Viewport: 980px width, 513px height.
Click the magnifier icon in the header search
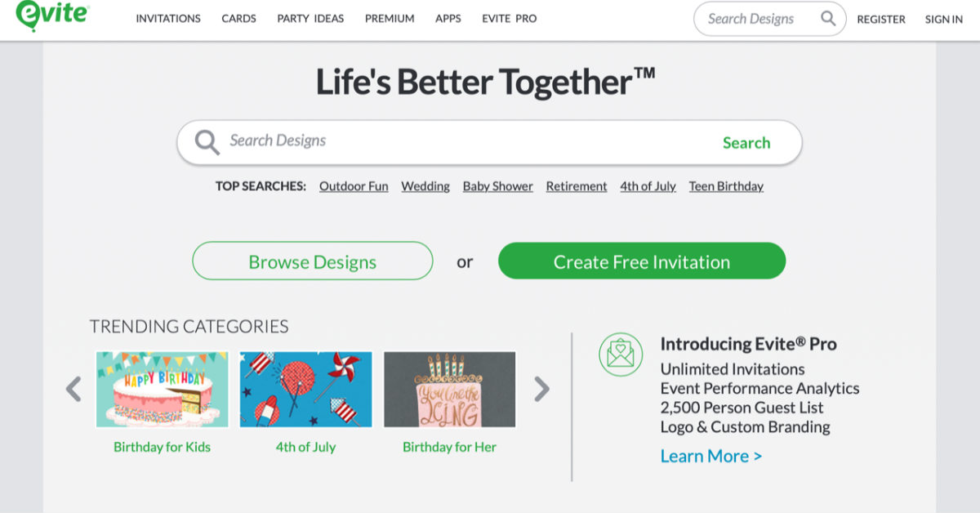coord(828,19)
